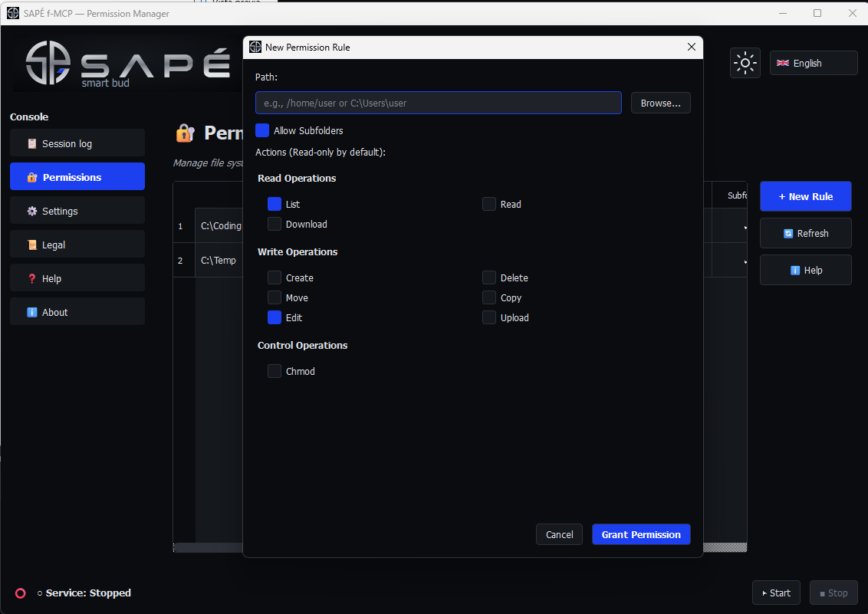The height and width of the screenshot is (614, 868).
Task: Click the Help button beside the table
Action: point(805,270)
